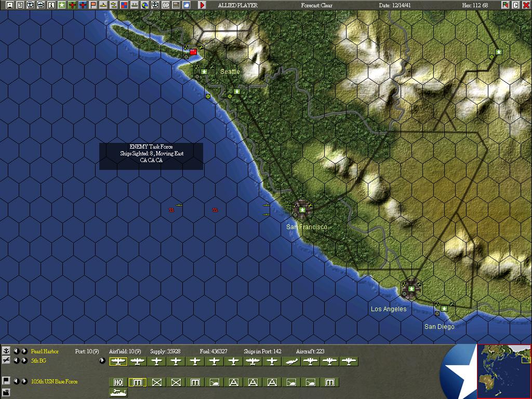Go to previous base with Pearl Harbor left arrow

tap(16, 351)
